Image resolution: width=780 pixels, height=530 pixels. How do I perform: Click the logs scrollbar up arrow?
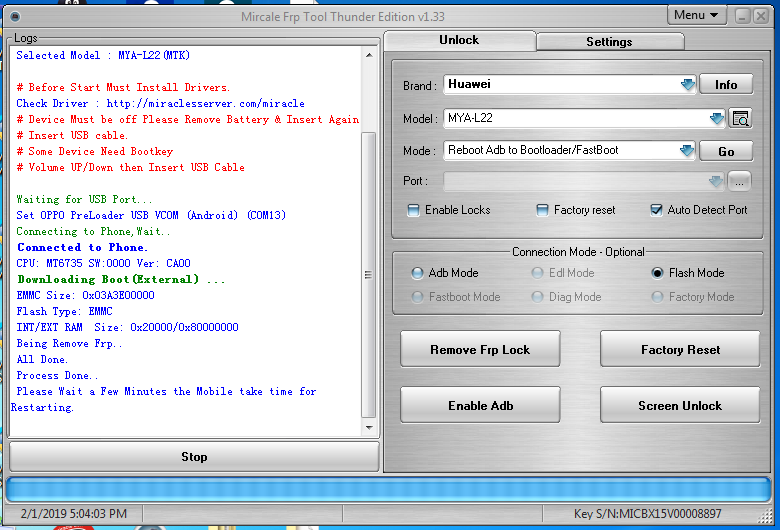(x=369, y=55)
